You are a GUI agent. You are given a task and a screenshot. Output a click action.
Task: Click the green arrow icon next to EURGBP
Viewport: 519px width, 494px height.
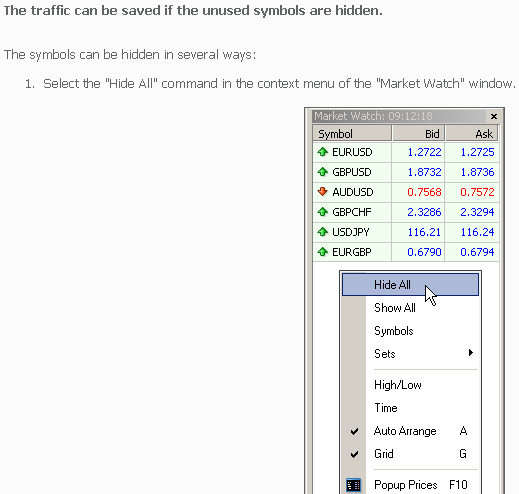coord(322,252)
